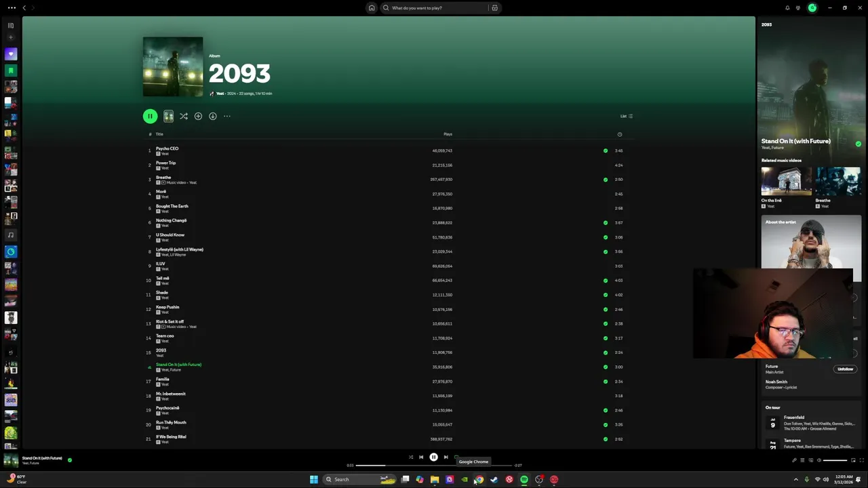Select the Mr. Inbetweenit track
868x488 pixels.
[x=171, y=393]
